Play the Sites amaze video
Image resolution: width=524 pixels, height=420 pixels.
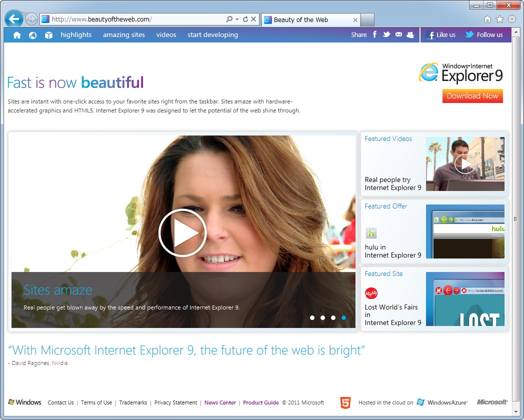point(182,232)
